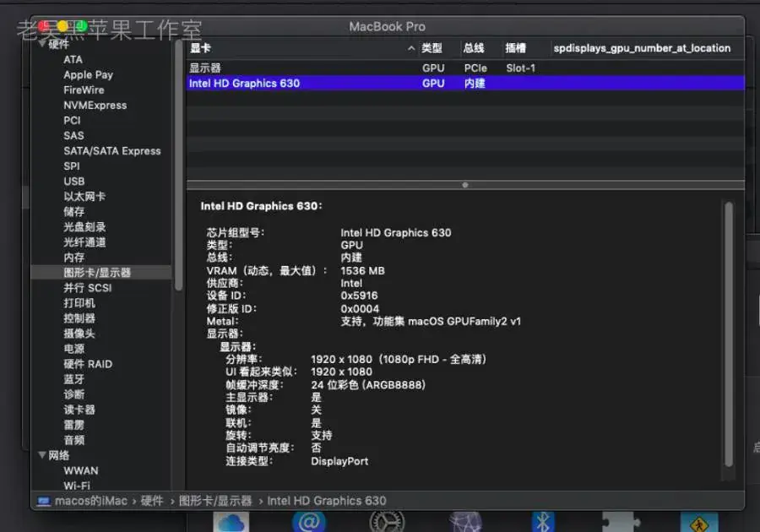Open USB hardware section
The height and width of the screenshot is (532, 760).
pos(73,182)
